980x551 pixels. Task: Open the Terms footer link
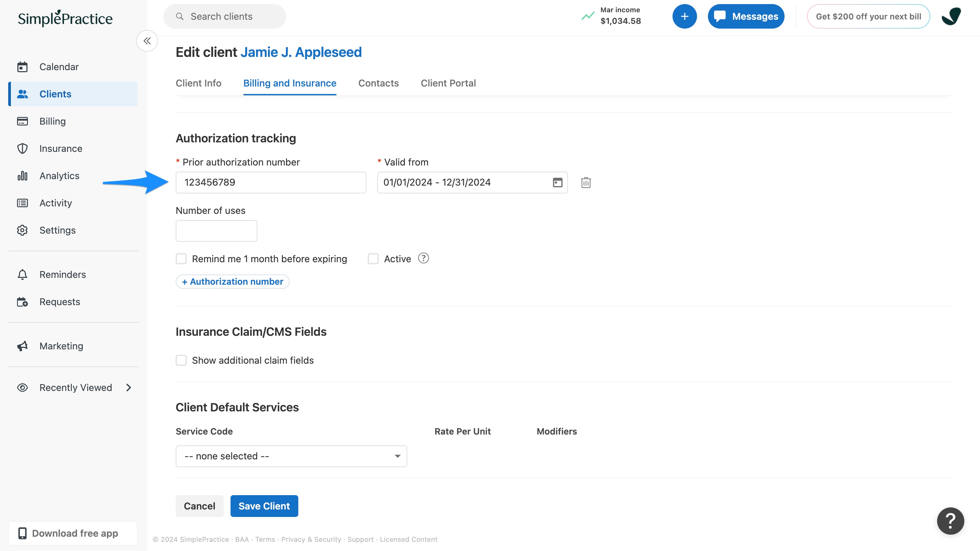[265, 539]
